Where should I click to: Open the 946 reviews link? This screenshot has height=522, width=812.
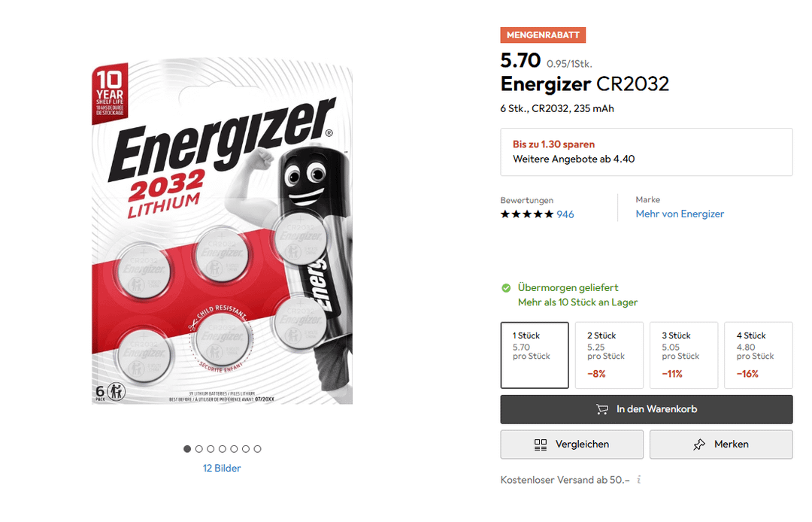(x=565, y=214)
